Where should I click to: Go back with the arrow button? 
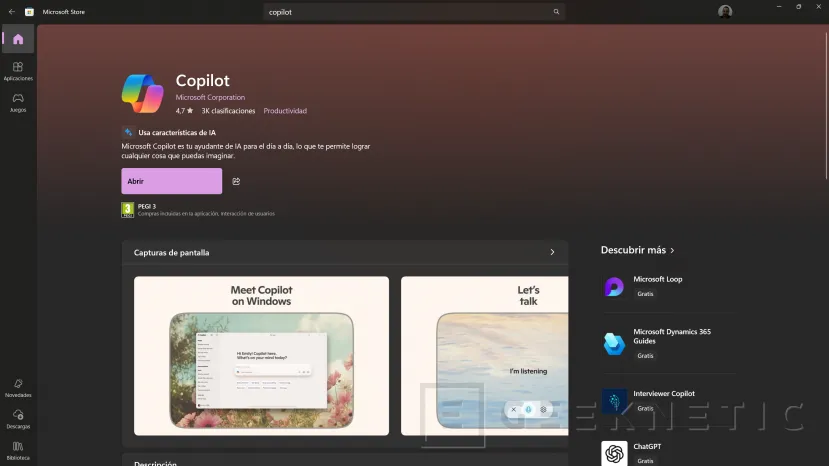coord(12,12)
